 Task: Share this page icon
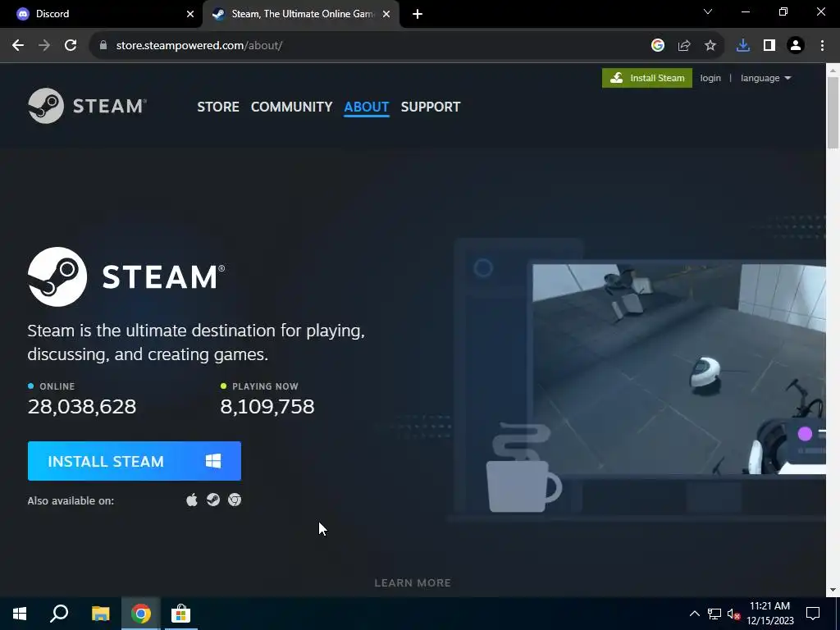coord(684,46)
